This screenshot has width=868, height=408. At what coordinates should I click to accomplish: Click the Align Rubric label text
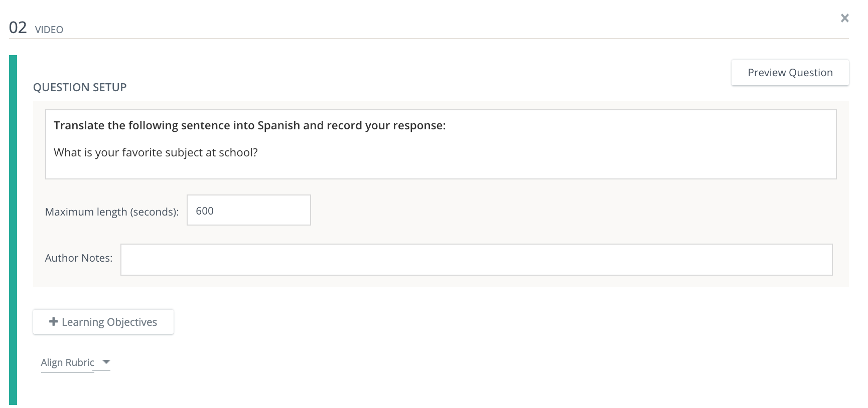[67, 362]
